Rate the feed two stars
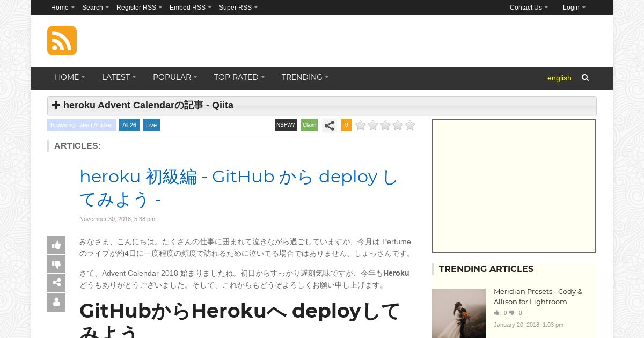 pyautogui.click(x=373, y=126)
